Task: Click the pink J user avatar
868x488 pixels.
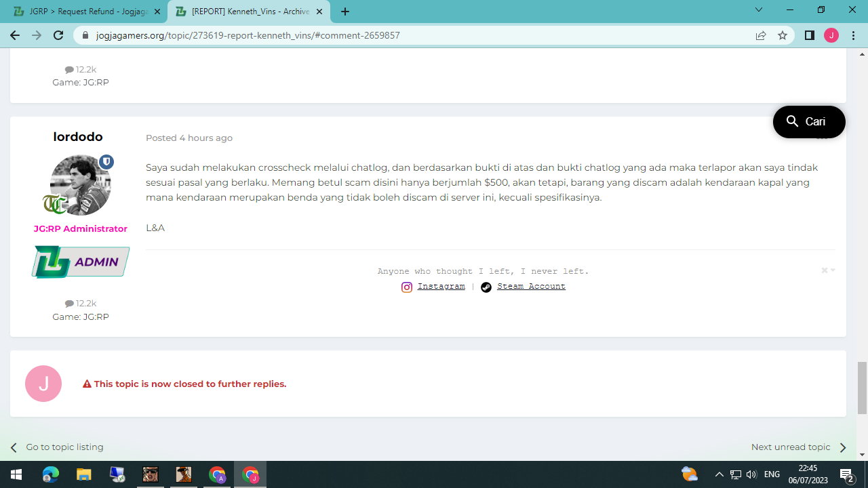Action: [43, 384]
